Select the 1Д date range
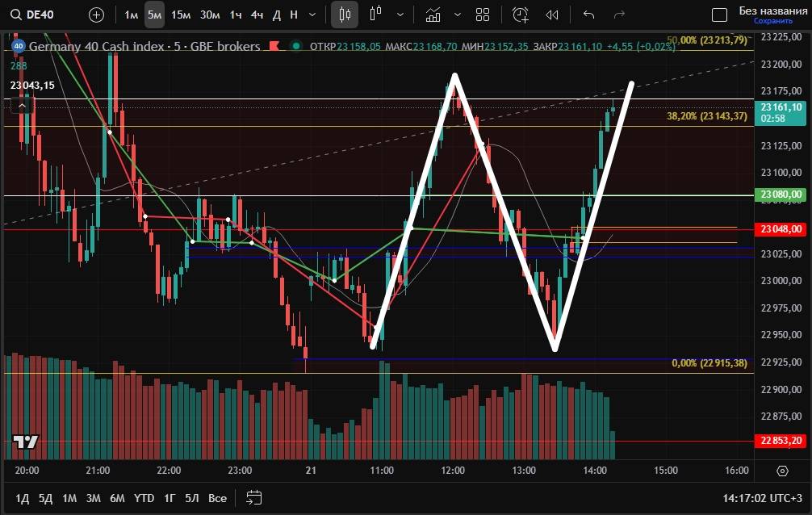 pyautogui.click(x=24, y=498)
